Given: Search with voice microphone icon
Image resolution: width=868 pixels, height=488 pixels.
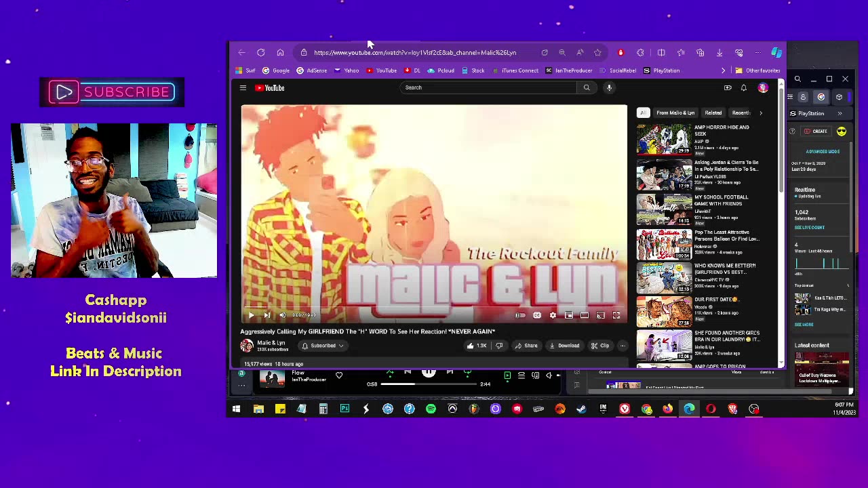Looking at the screenshot, I should [609, 87].
